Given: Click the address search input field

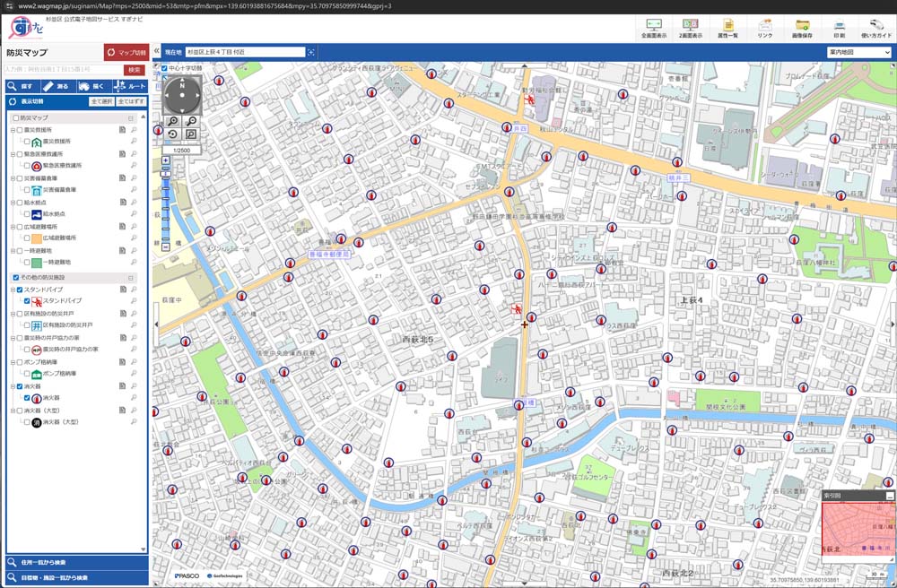Looking at the screenshot, I should (x=61, y=70).
